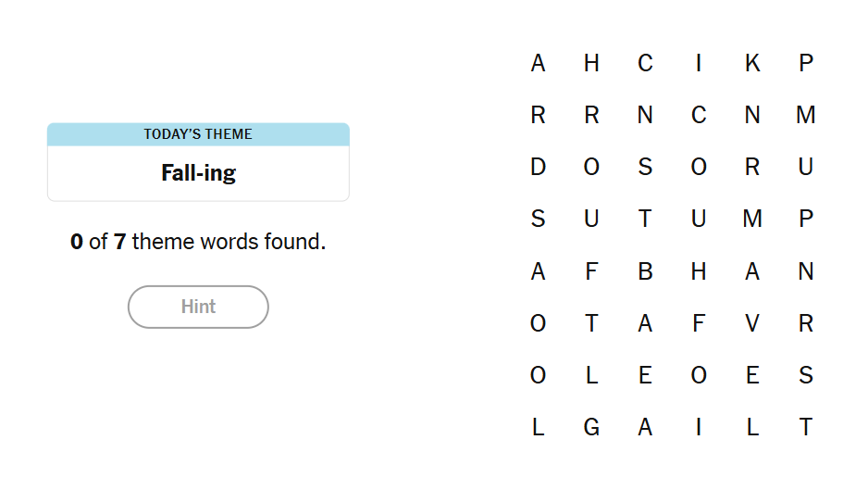Viewport: 868px width, 490px height.
Task: Select the M between U and P
Action: click(752, 219)
